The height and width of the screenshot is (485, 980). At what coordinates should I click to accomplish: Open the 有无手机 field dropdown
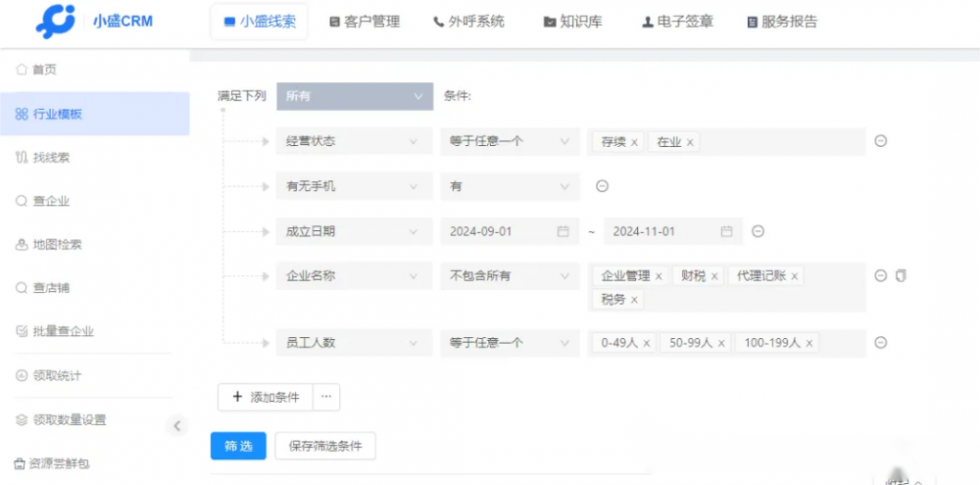click(x=354, y=186)
